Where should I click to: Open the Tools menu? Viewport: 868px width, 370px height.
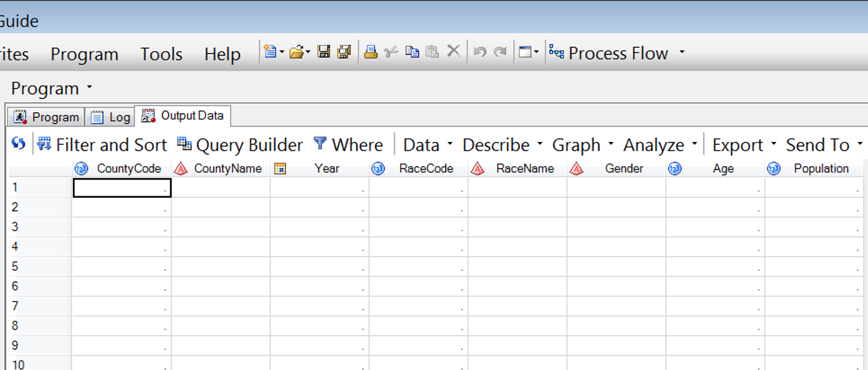point(161,54)
